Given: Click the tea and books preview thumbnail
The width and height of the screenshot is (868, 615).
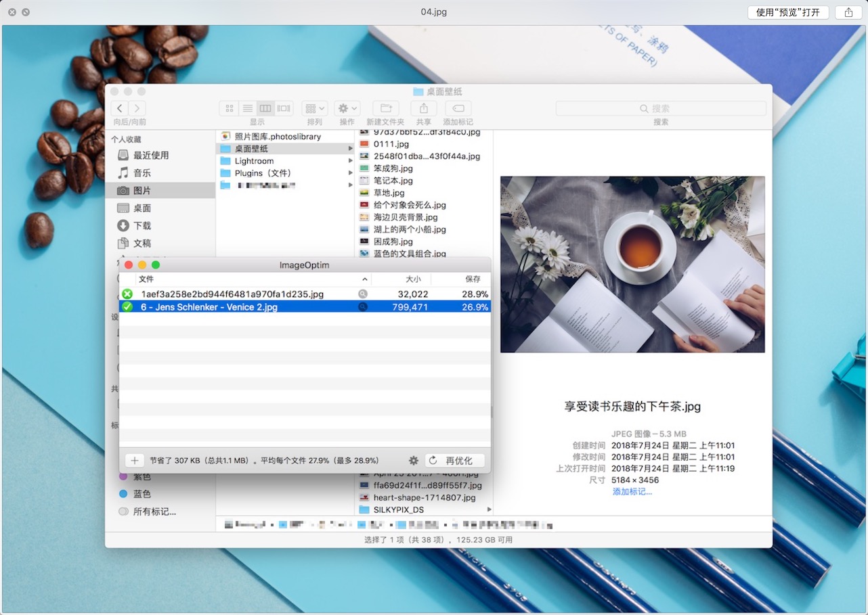Looking at the screenshot, I should pos(632,265).
